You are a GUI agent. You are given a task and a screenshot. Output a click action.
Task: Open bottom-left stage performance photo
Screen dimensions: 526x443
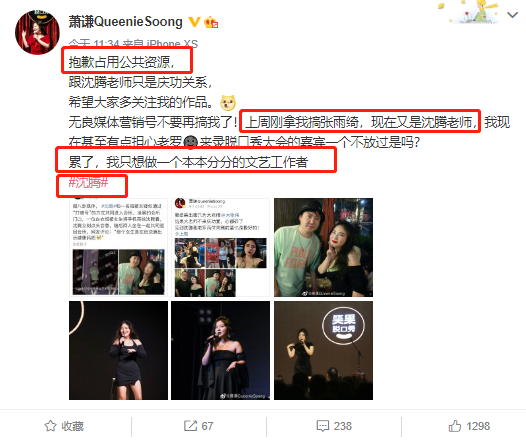click(x=118, y=350)
